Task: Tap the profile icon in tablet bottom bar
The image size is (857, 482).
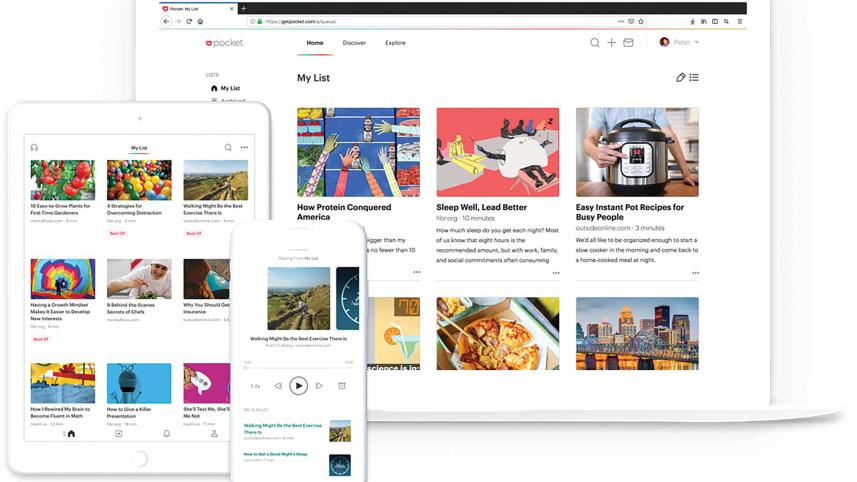Action: point(214,434)
